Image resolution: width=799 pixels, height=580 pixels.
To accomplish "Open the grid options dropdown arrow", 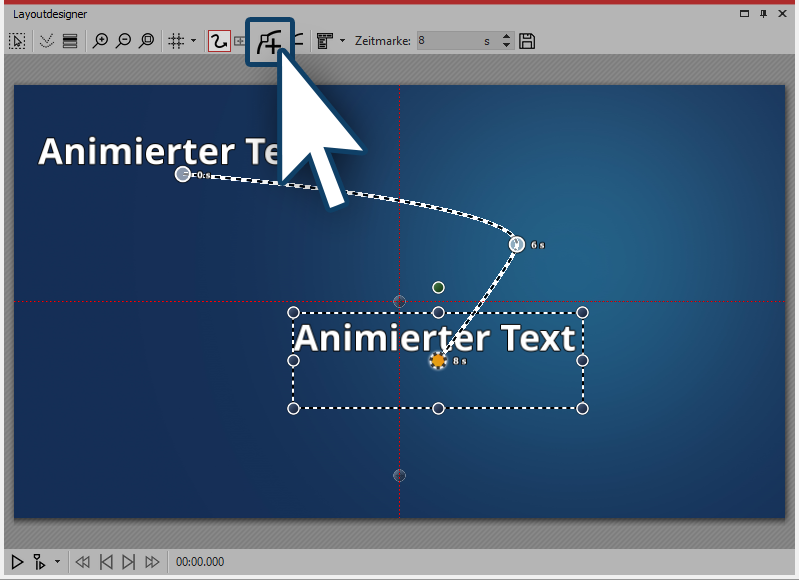I will click(x=193, y=41).
